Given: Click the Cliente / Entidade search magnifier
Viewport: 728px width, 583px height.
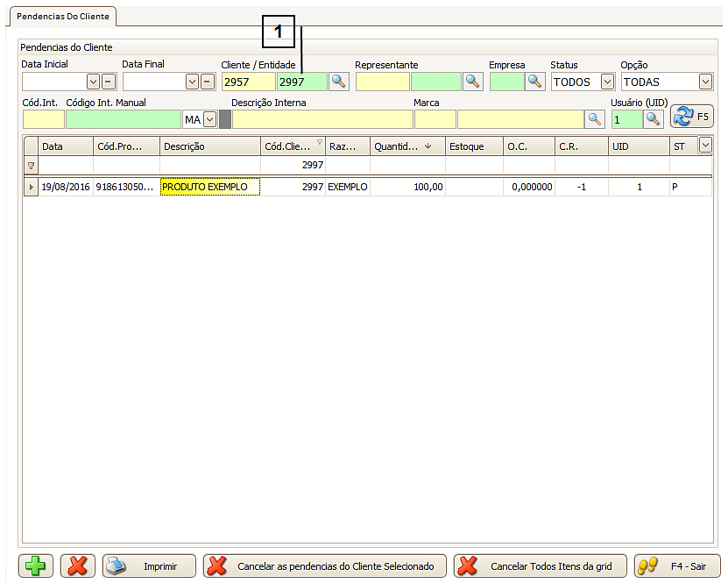Looking at the screenshot, I should 338,82.
